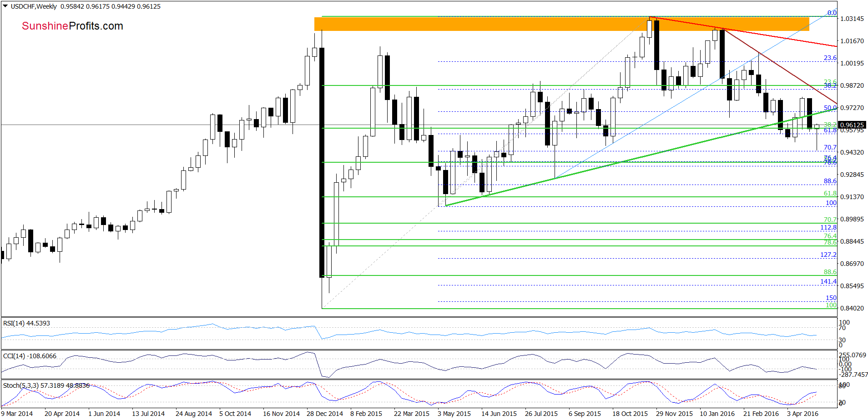The image size is (868, 420).
Task: Click the 0.92845 price axis label
Action: coord(852,175)
